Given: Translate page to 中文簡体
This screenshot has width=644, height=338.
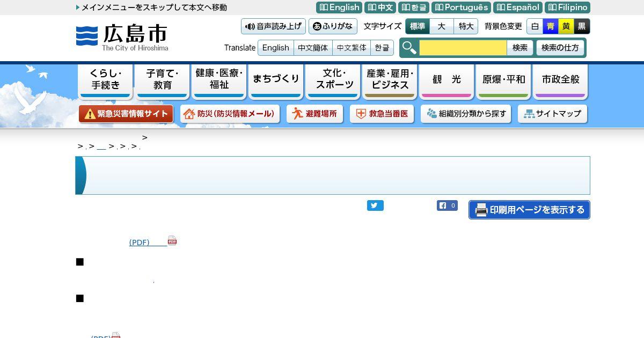Looking at the screenshot, I should 313,48.
